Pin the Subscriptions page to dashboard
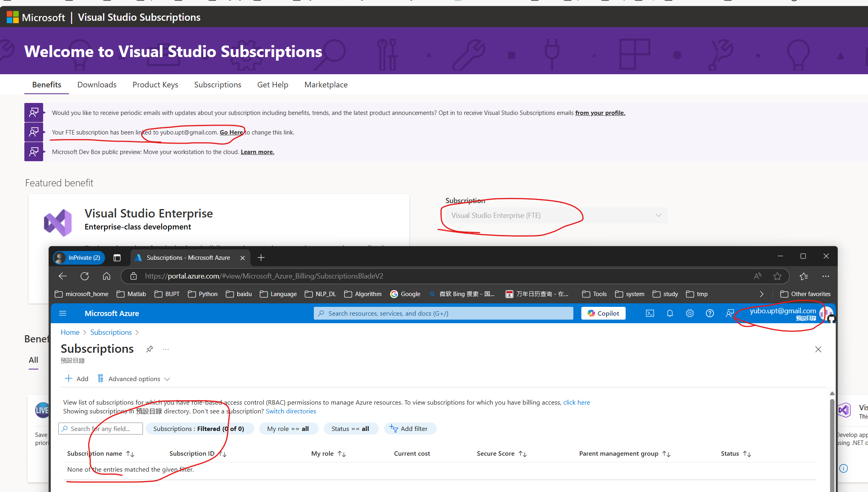 click(149, 349)
